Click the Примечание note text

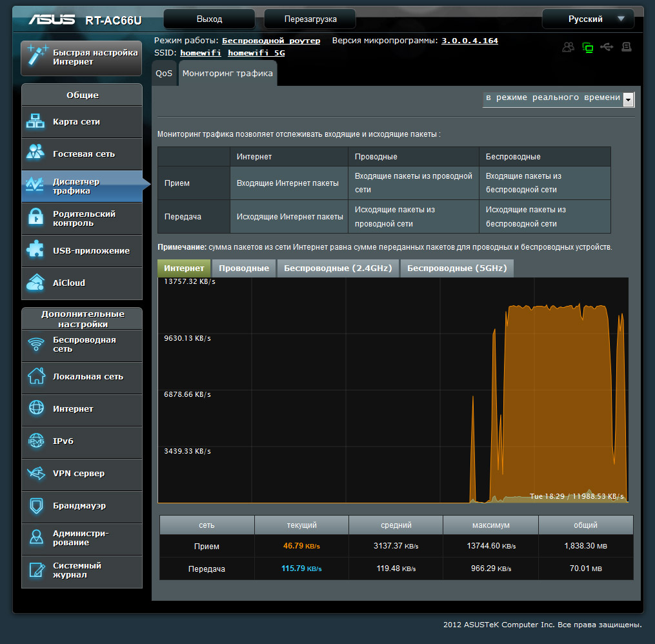385,247
